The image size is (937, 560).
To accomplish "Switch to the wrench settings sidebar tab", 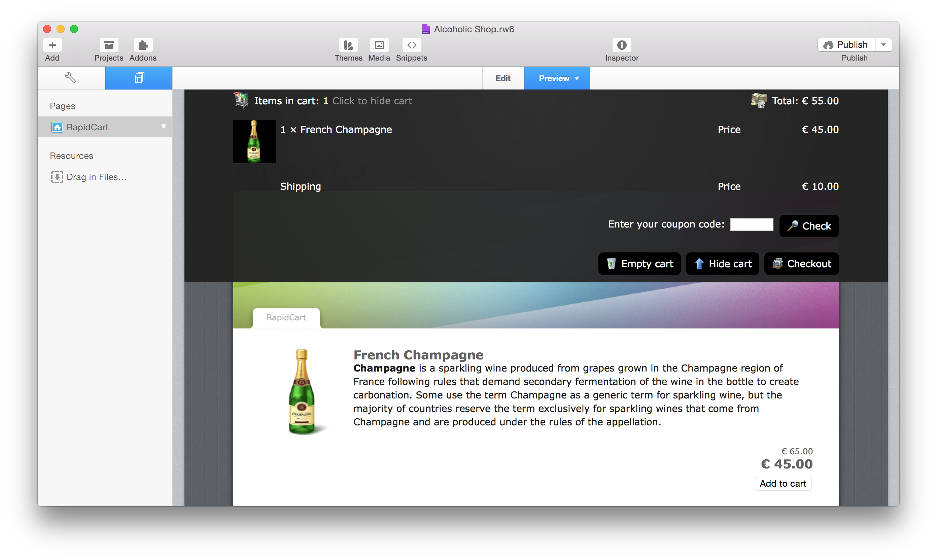I will click(x=71, y=78).
